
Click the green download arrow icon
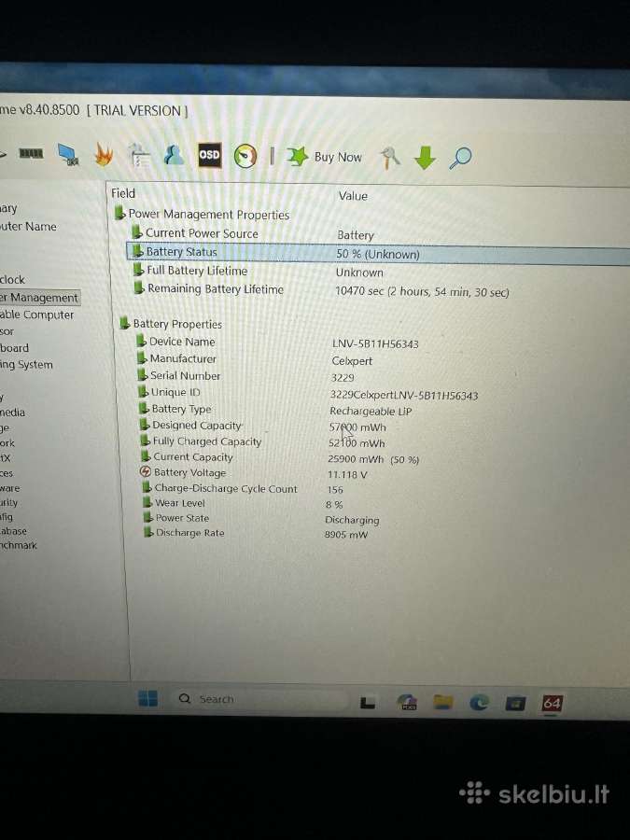pyautogui.click(x=425, y=158)
